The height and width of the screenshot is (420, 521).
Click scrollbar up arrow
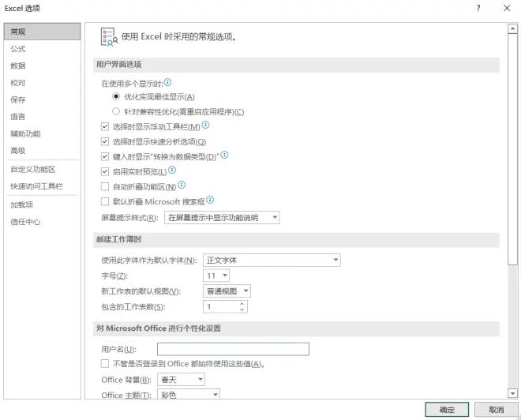point(512,29)
